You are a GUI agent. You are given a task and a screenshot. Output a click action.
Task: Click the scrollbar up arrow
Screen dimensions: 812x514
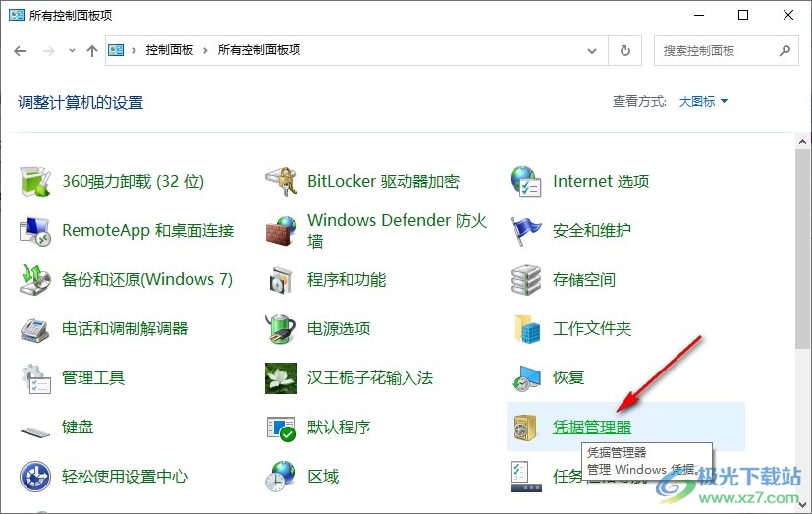803,142
